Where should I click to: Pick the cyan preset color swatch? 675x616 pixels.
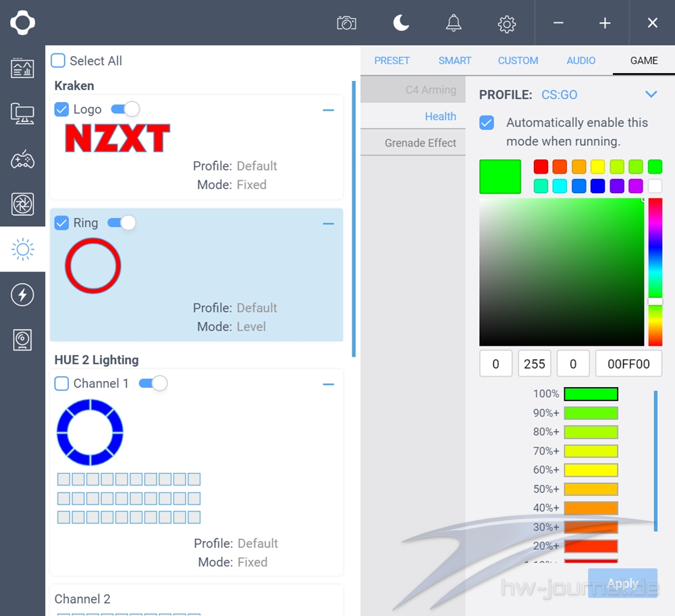pyautogui.click(x=560, y=186)
